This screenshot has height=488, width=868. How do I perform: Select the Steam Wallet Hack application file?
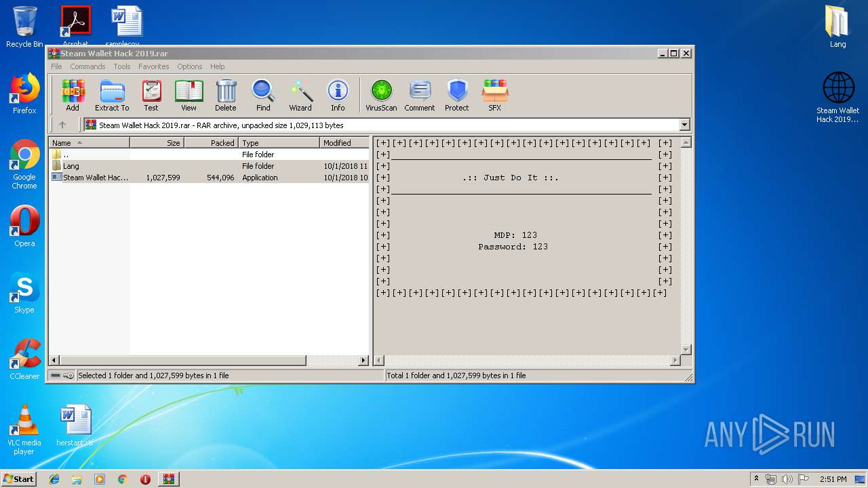[209, 178]
